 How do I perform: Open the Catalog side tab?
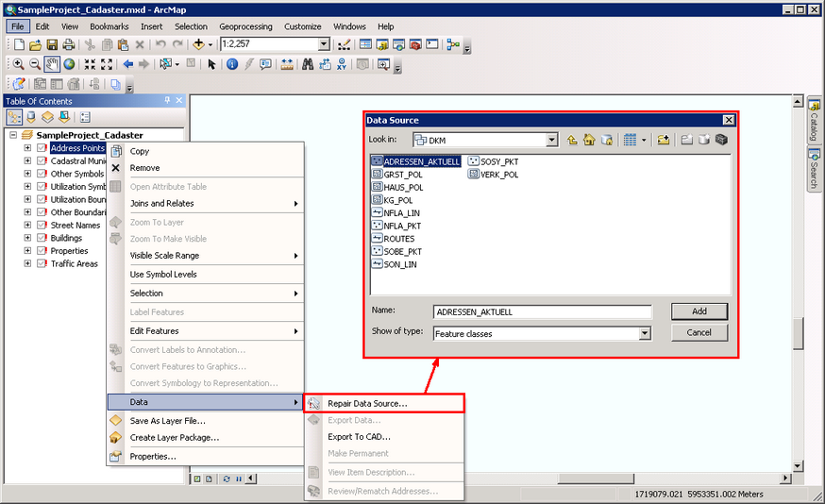pos(814,121)
